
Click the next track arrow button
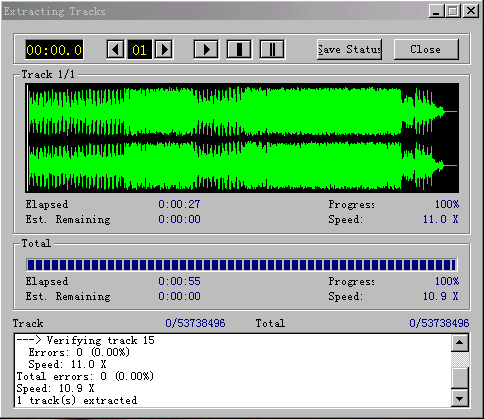click(164, 50)
